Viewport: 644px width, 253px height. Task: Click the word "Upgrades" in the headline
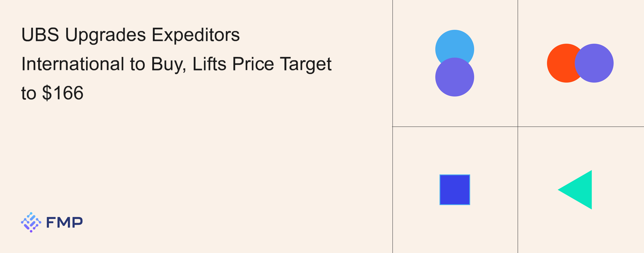[105, 35]
